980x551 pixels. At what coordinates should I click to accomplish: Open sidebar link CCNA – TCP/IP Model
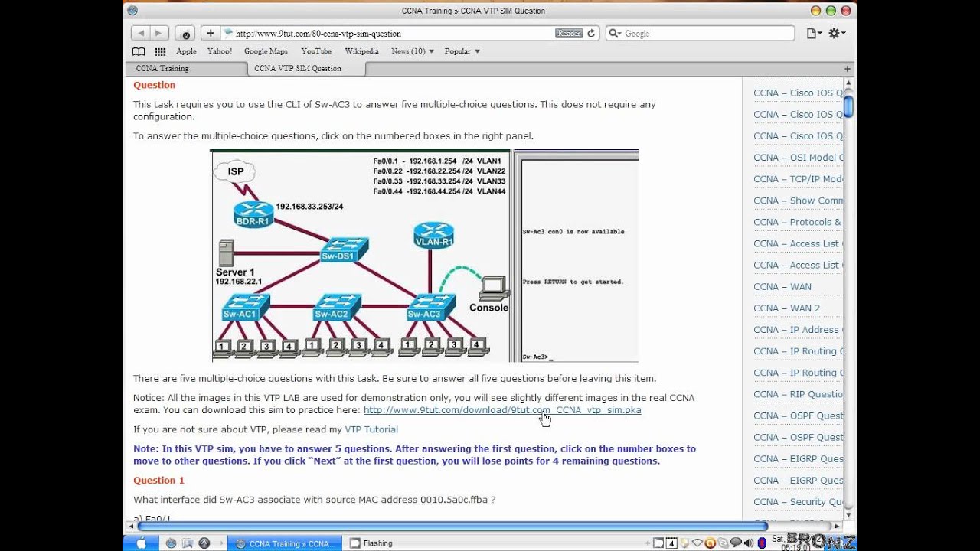[798, 179]
